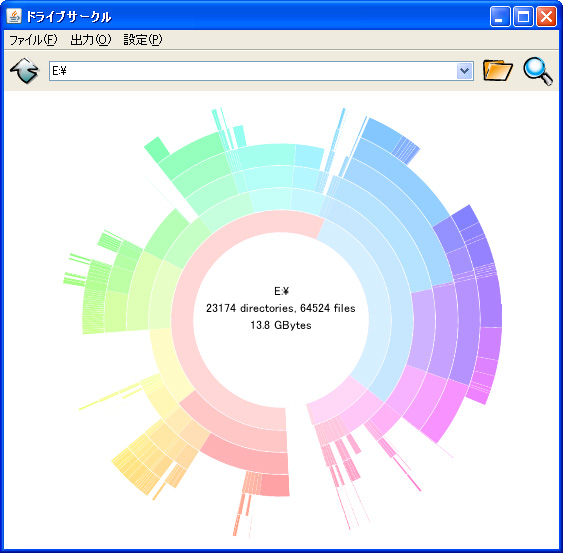Screen dimensions: 563x553
Task: Open the 設定(P) menu
Action: (x=143, y=40)
